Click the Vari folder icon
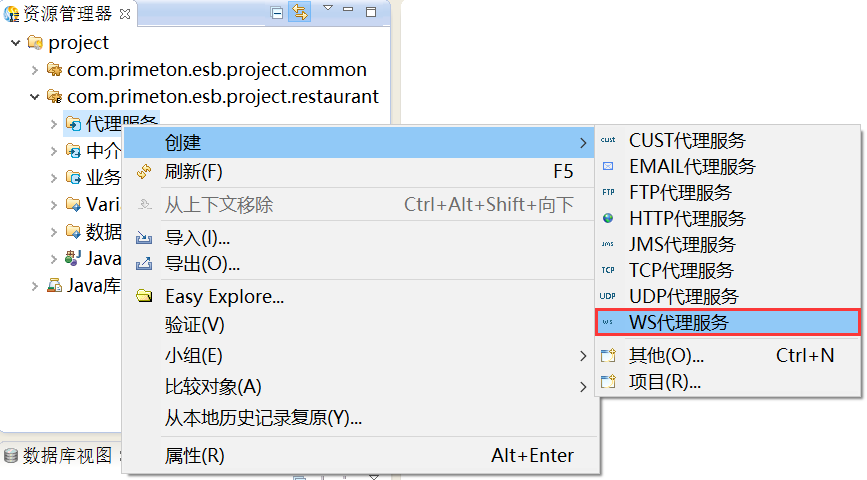 (73, 205)
